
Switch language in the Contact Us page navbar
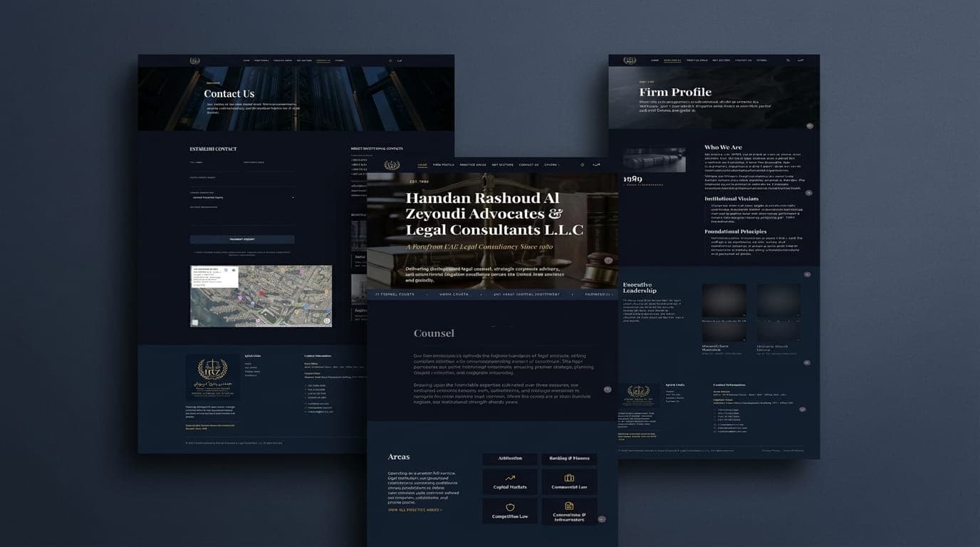coord(400,61)
